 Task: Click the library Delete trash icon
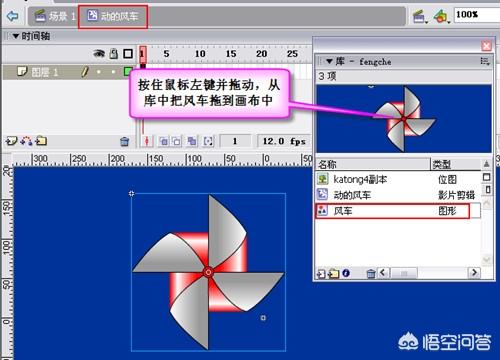(371, 274)
